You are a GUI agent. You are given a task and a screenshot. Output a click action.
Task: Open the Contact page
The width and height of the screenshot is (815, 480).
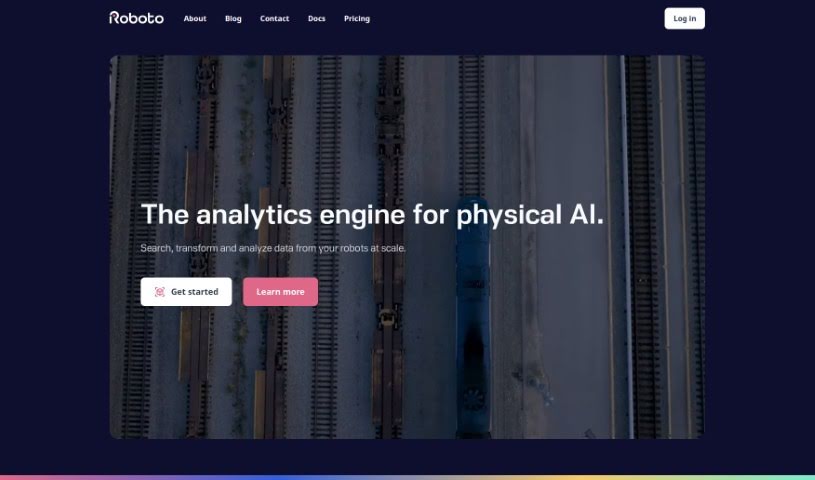[x=274, y=19]
